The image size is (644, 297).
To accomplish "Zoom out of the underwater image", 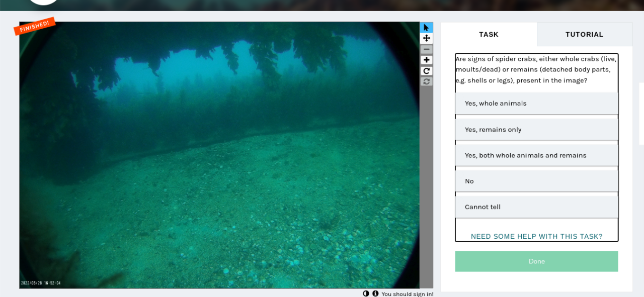I will click(426, 49).
